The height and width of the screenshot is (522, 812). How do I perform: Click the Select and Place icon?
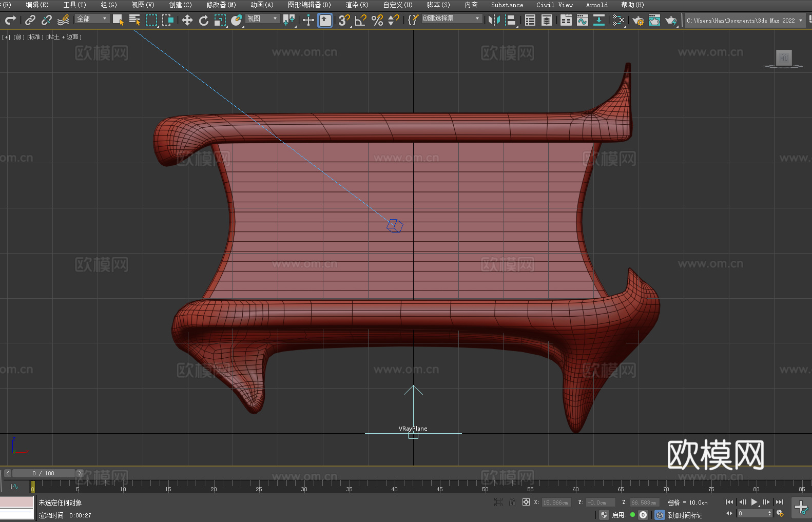pos(237,20)
